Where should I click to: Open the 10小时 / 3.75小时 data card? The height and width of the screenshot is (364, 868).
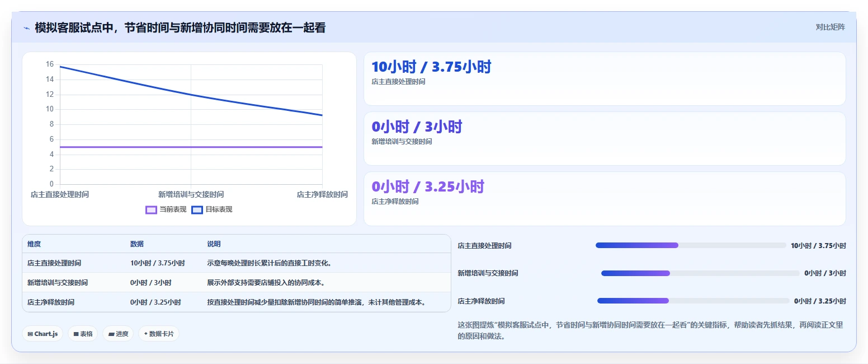pyautogui.click(x=605, y=79)
